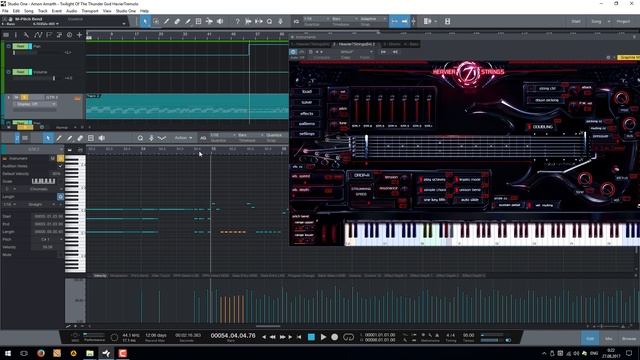Click the Start position field in note inspector
The image size is (640, 360).
click(x=48, y=216)
